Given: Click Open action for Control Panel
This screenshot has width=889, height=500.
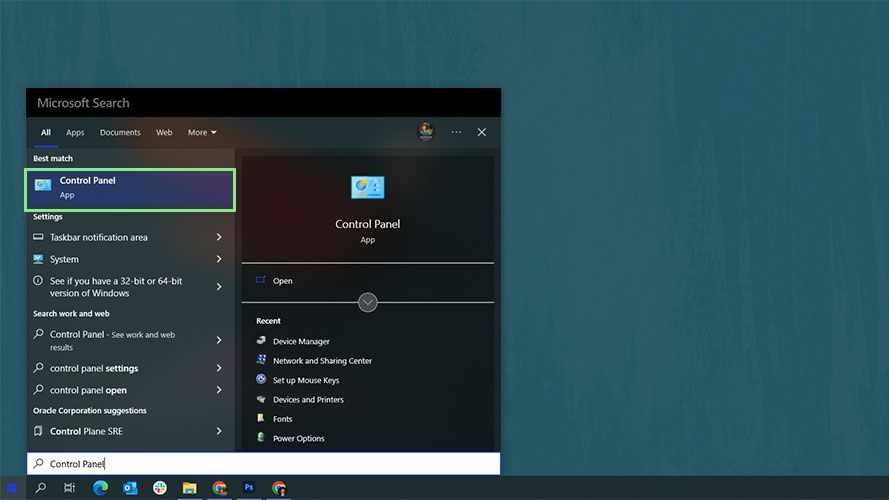Looking at the screenshot, I should pos(282,281).
